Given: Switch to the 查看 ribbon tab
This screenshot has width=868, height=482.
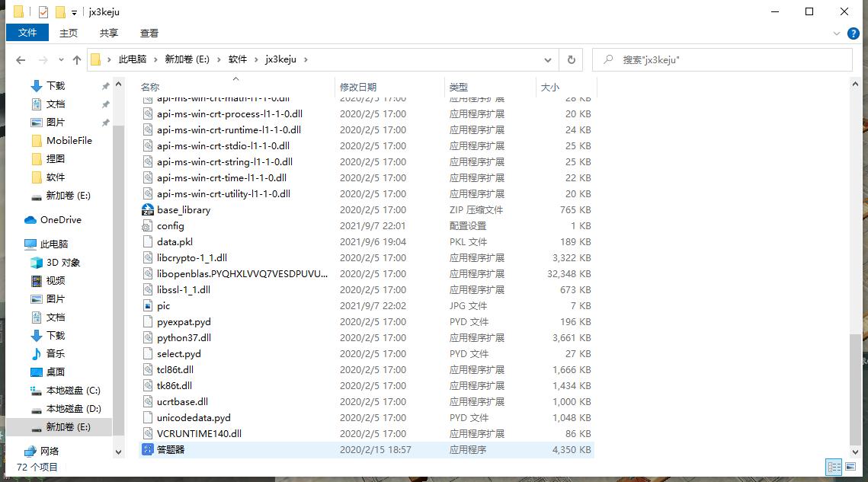Looking at the screenshot, I should 148,33.
